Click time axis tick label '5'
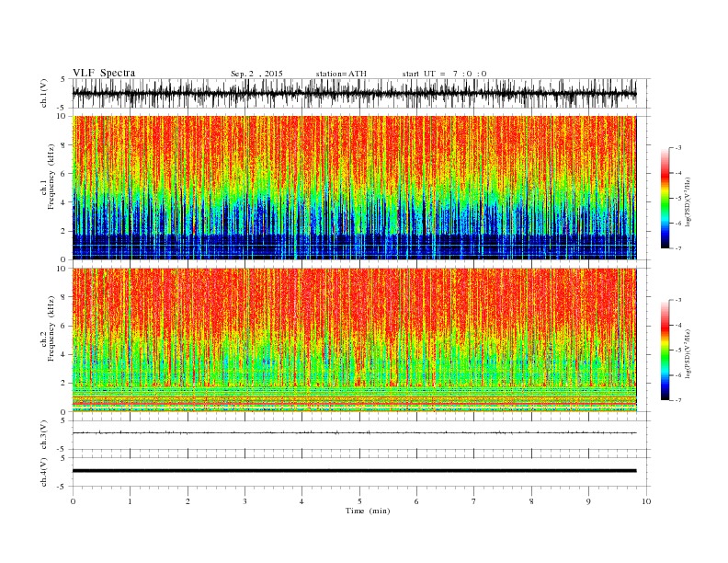Viewport: 728px width, 563px height. (x=359, y=501)
